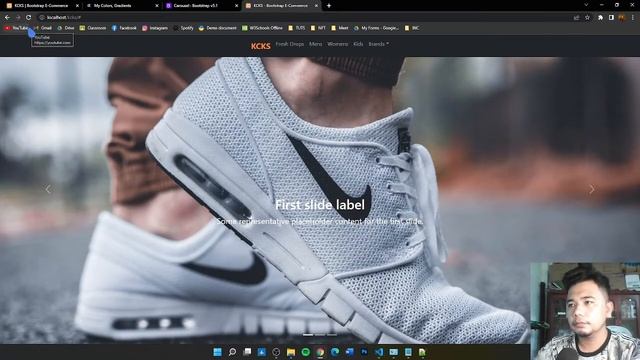Open Spotify from the taskbar
Viewport: 640px width, 360px height.
pos(305,352)
